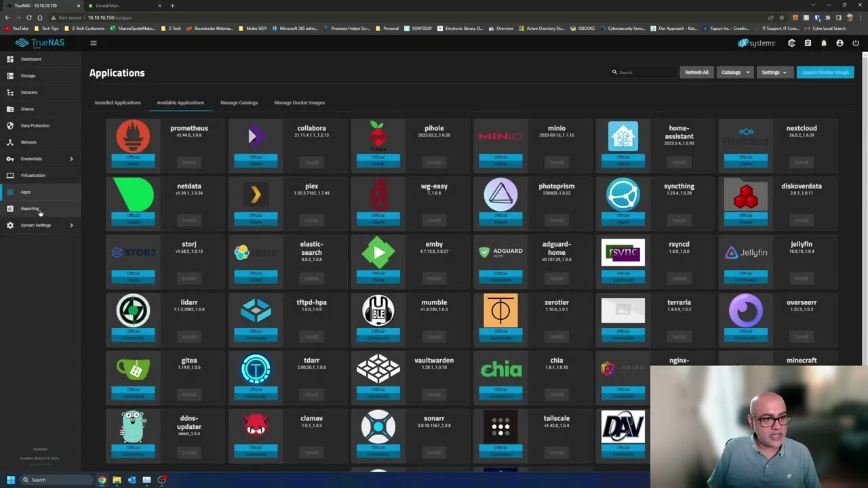Screen dimensions: 868x488
Task: Click the vaultwarden app icon
Action: point(378,369)
